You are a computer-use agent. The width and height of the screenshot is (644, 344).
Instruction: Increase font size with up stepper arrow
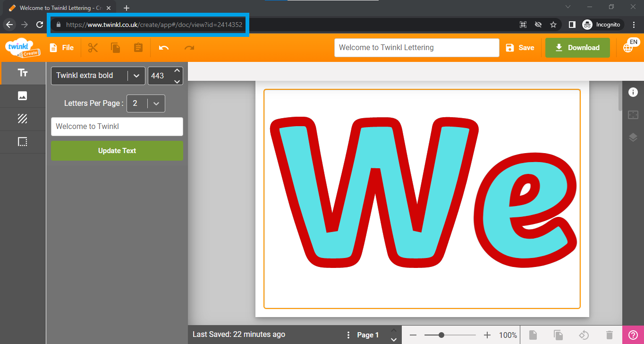click(177, 71)
